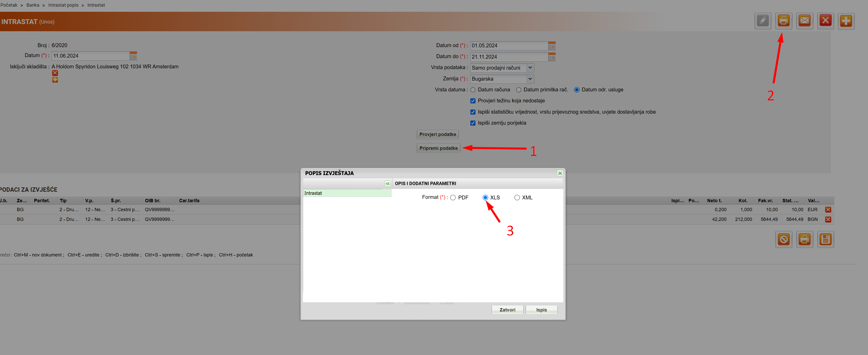
Task: Select XML format radio button
Action: click(x=517, y=198)
